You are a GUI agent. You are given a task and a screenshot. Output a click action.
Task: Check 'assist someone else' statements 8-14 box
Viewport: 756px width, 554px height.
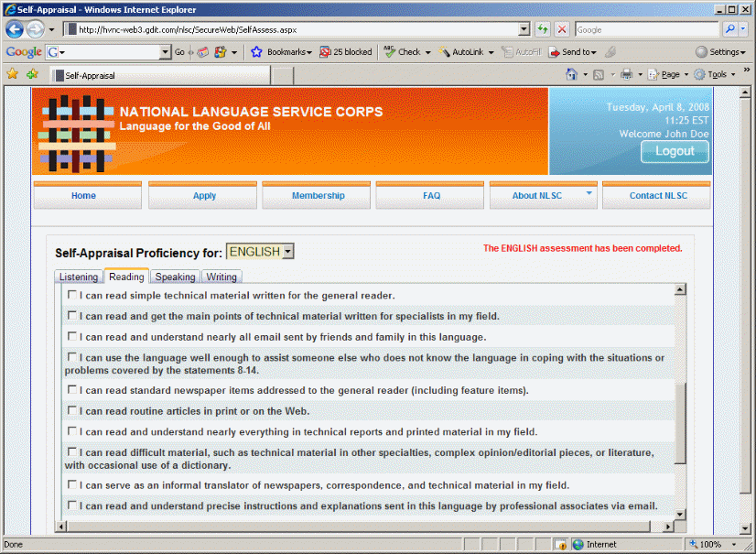pos(71,356)
